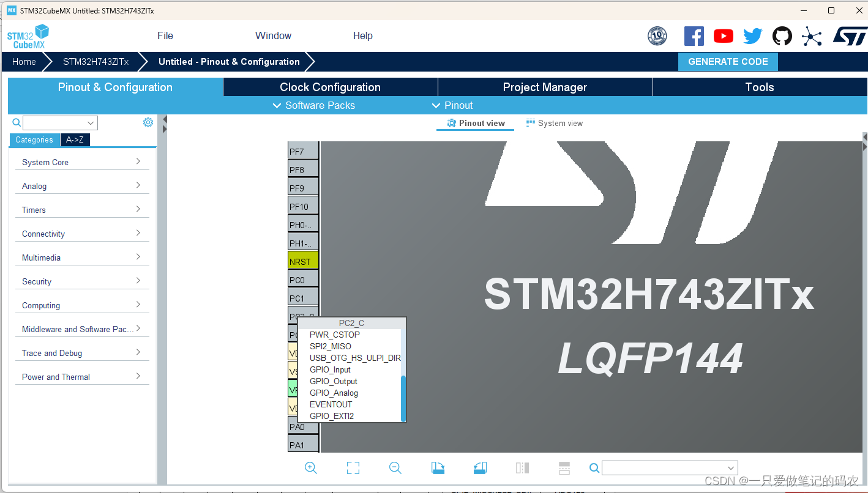The image size is (868, 493).
Task: Open the Help menu
Action: click(x=362, y=36)
